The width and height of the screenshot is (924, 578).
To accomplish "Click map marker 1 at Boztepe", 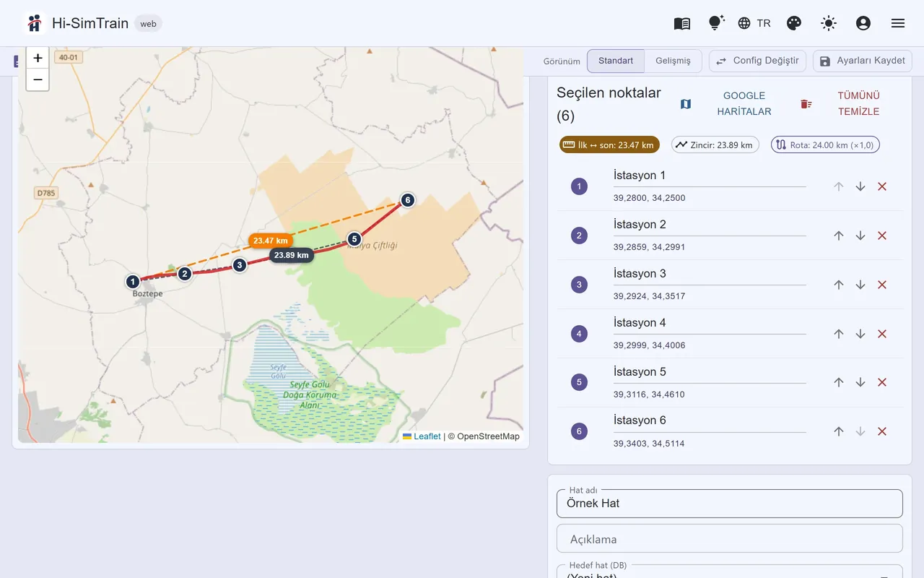I will [132, 282].
